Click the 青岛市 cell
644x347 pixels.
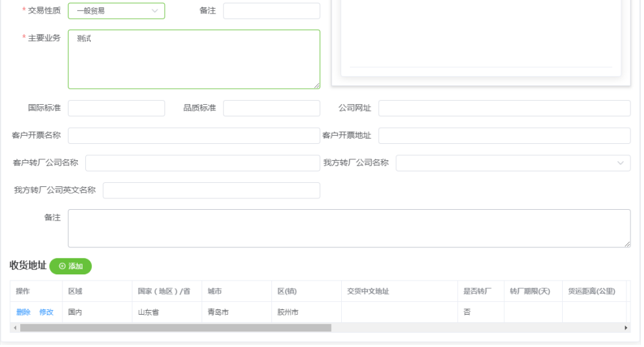point(237,312)
